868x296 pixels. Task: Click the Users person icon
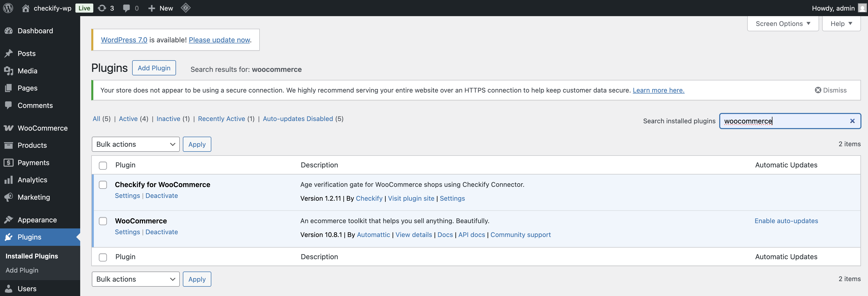click(9, 289)
